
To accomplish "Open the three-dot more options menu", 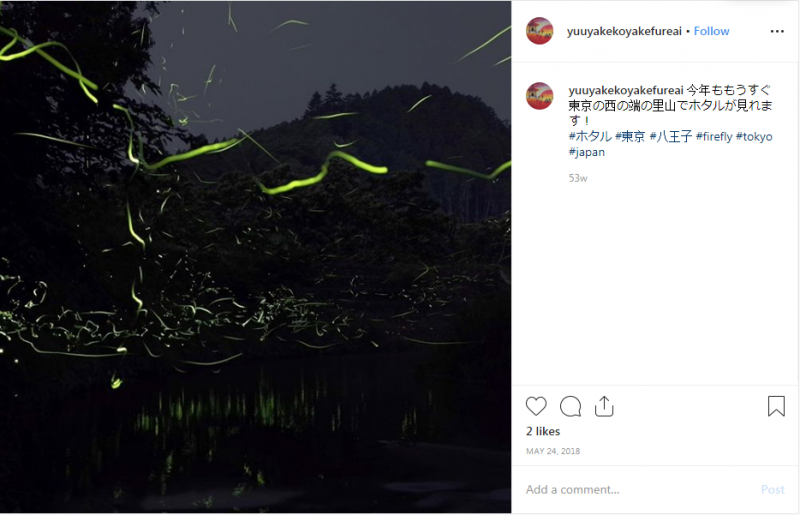I will (777, 31).
